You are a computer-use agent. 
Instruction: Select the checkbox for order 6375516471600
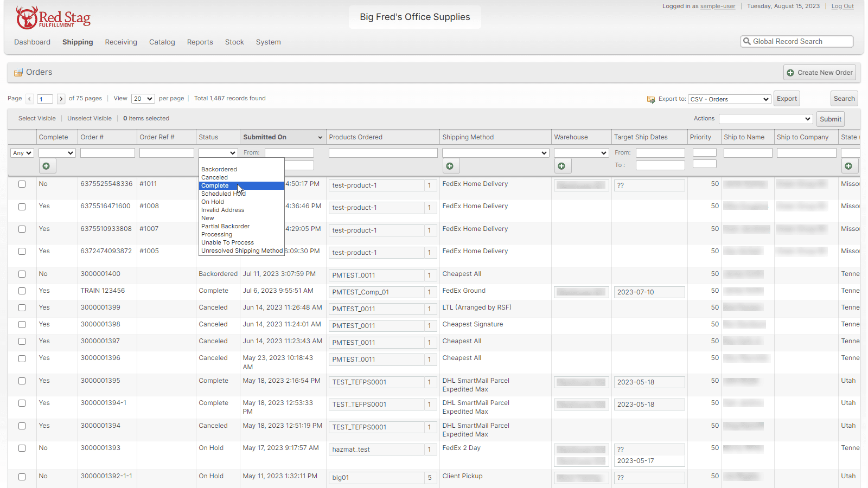pos(22,206)
